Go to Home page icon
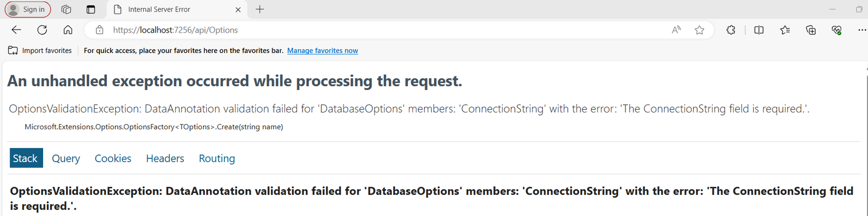 (x=68, y=30)
